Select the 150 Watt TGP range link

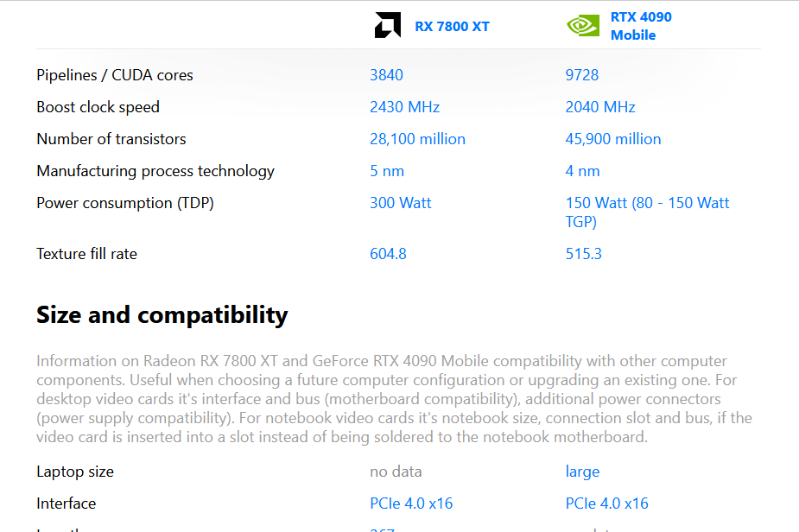point(647,212)
